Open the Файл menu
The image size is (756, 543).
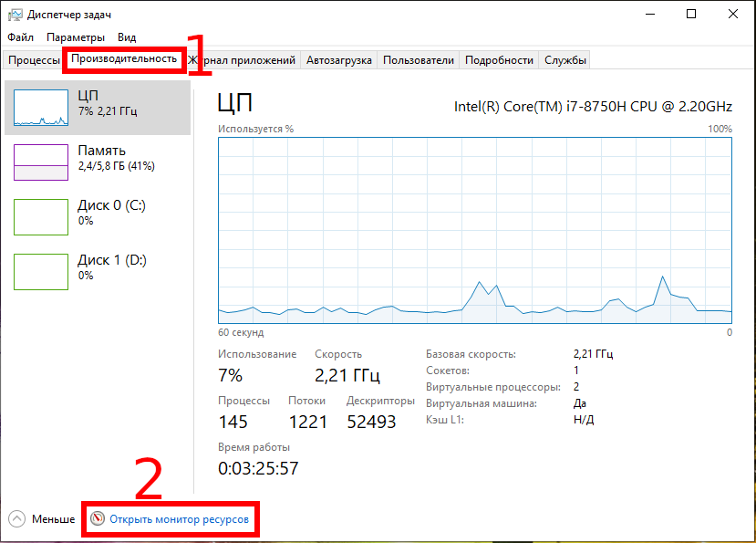[x=20, y=37]
